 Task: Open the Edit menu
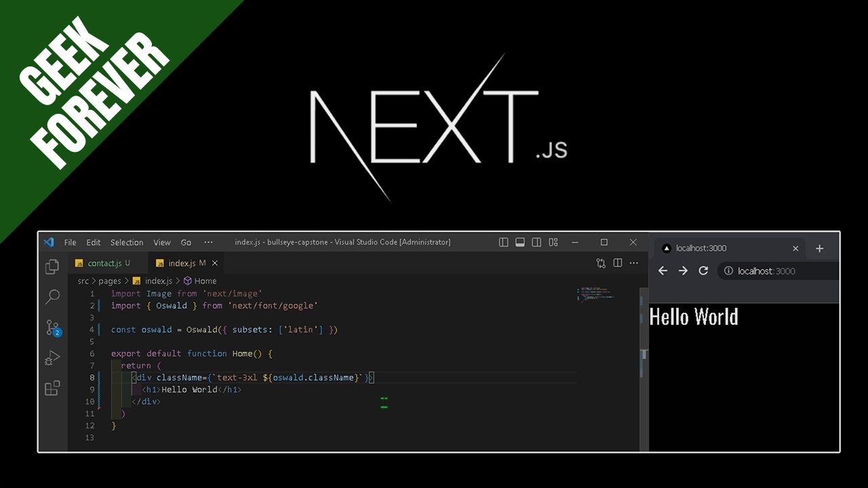pyautogui.click(x=94, y=242)
